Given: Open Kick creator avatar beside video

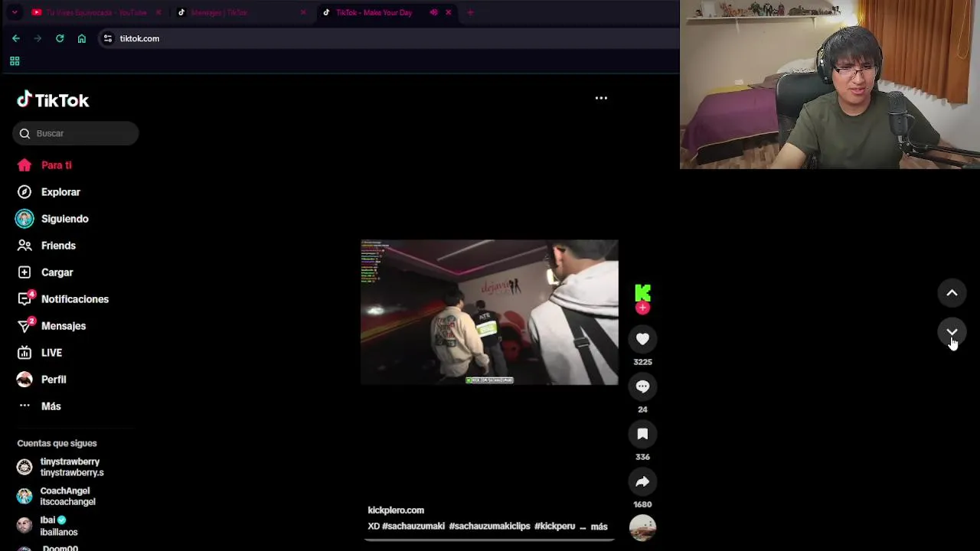Looking at the screenshot, I should tap(642, 292).
